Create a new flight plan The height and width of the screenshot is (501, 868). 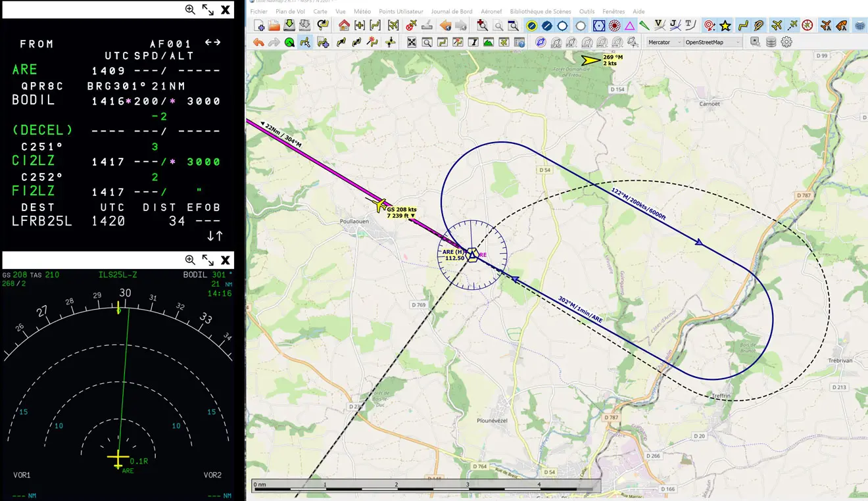coord(258,25)
